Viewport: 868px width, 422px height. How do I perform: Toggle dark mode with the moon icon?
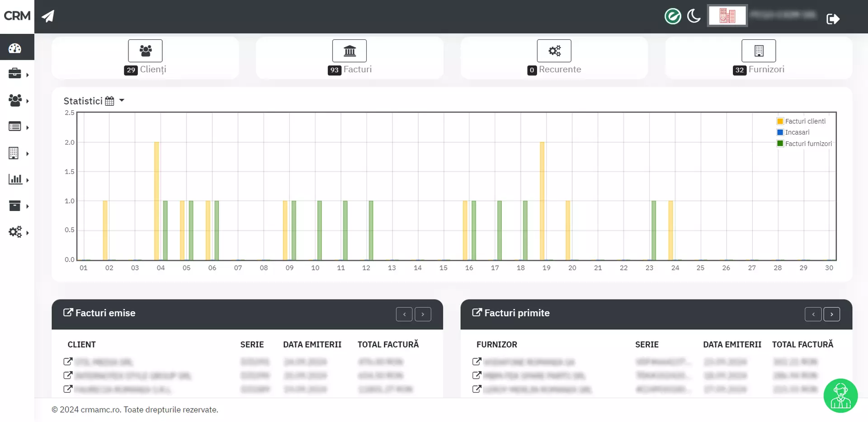(693, 17)
